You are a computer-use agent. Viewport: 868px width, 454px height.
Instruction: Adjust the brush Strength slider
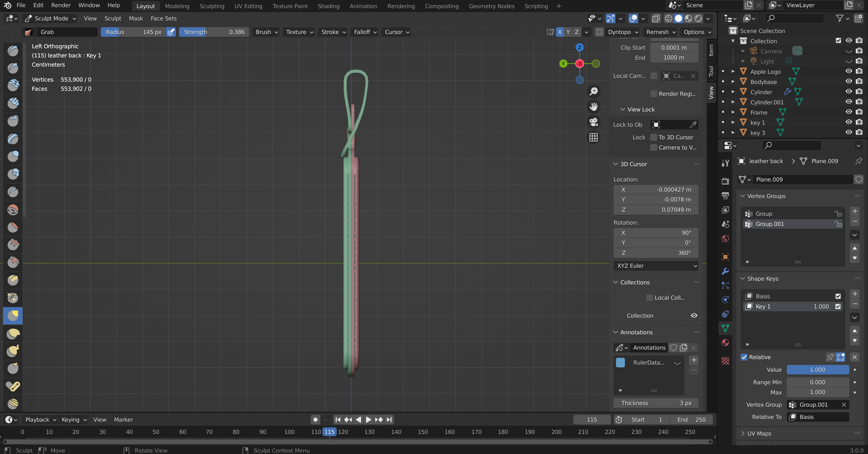pos(214,32)
